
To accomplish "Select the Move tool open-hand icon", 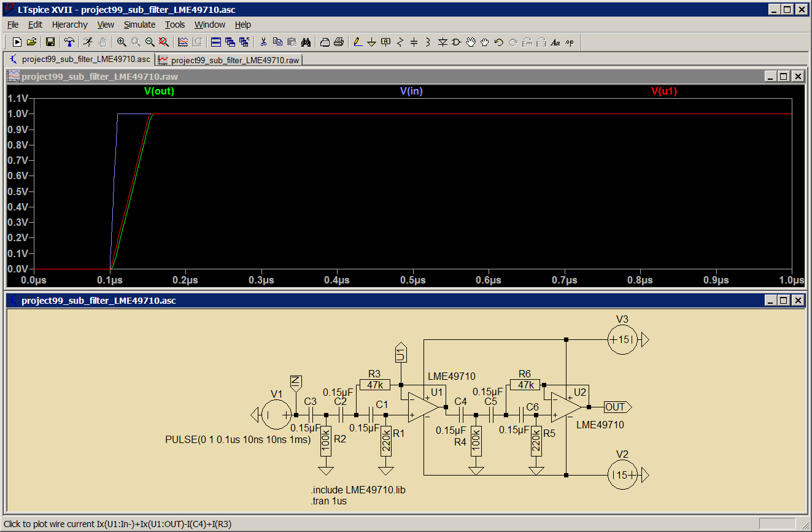I will (x=471, y=42).
